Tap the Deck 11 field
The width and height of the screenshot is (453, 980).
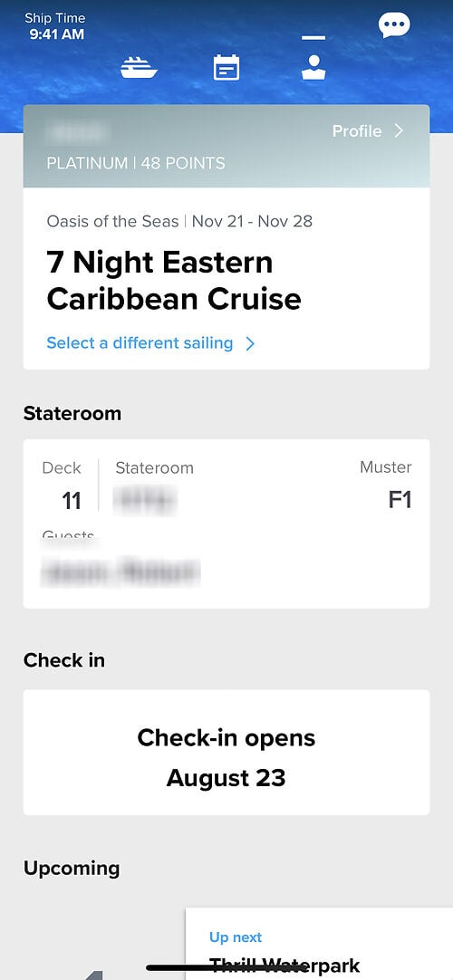62,485
